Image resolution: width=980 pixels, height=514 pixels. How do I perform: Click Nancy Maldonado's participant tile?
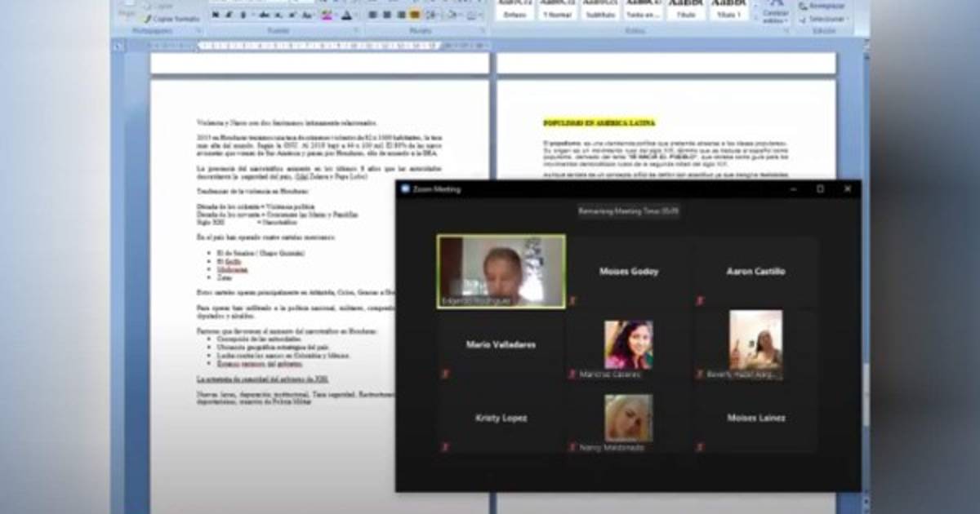tap(628, 420)
